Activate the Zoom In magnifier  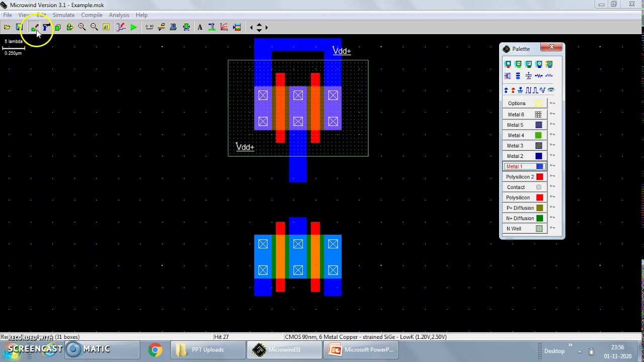click(82, 27)
